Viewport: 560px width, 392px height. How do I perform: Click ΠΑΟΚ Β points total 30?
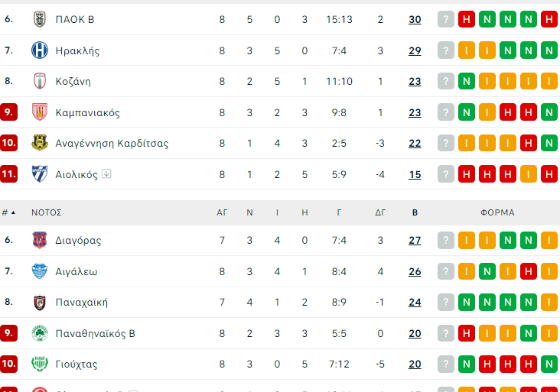pos(415,19)
